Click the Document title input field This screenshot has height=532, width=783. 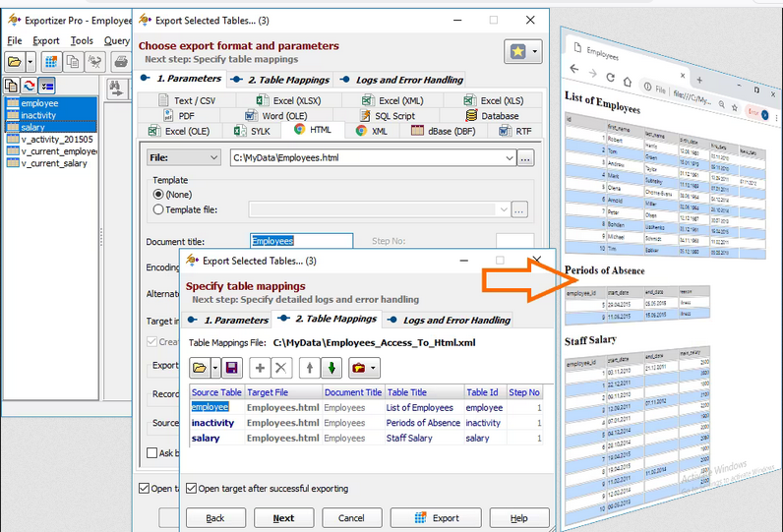301,240
